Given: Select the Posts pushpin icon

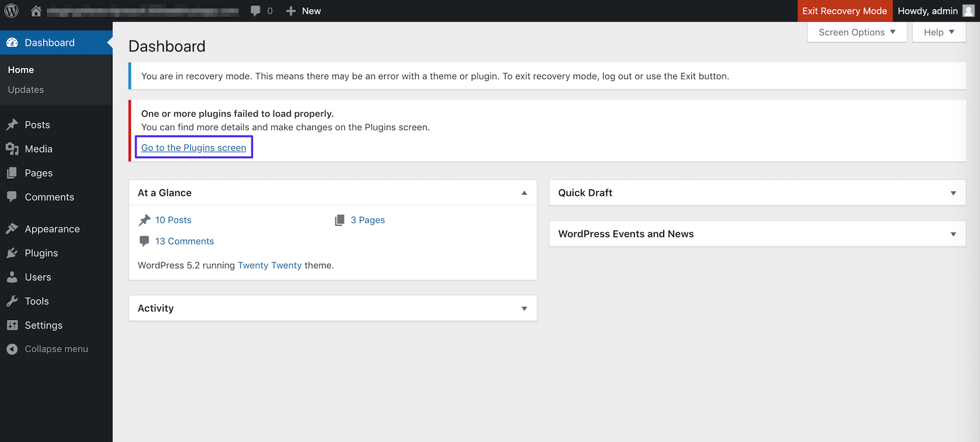Looking at the screenshot, I should click(x=12, y=124).
